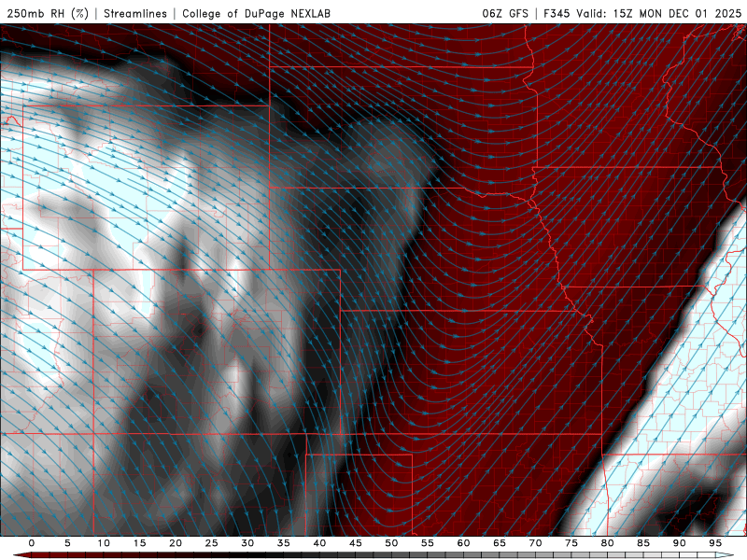Click the '65' value on the color scale

click(x=500, y=543)
